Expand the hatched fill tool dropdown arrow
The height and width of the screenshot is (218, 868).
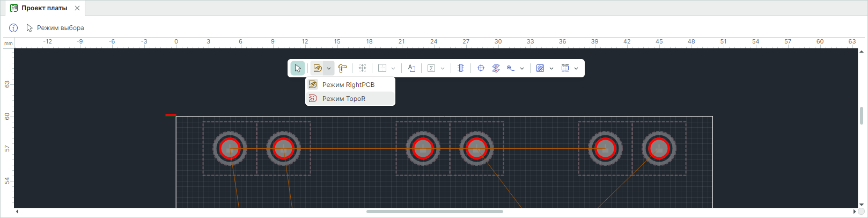click(x=551, y=68)
